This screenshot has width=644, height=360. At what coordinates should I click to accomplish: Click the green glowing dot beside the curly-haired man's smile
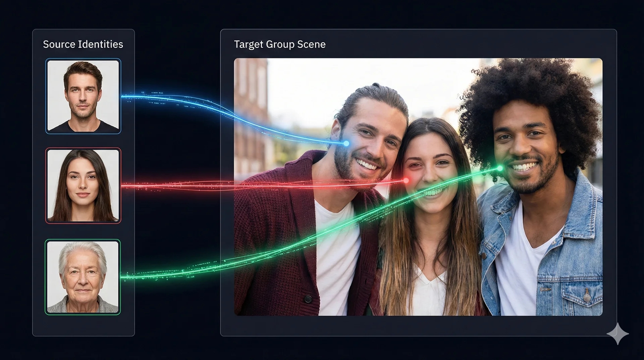[500, 168]
